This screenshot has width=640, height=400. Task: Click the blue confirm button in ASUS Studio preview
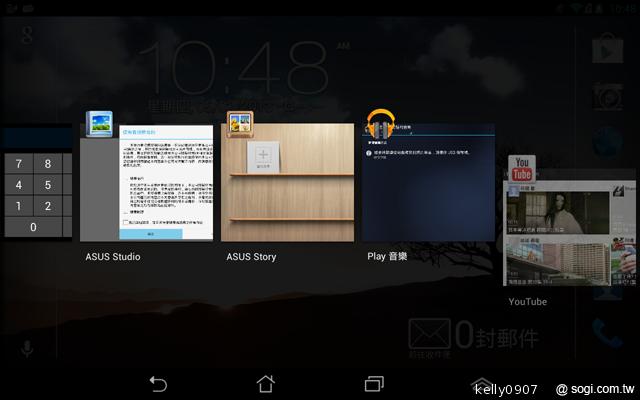tap(151, 234)
